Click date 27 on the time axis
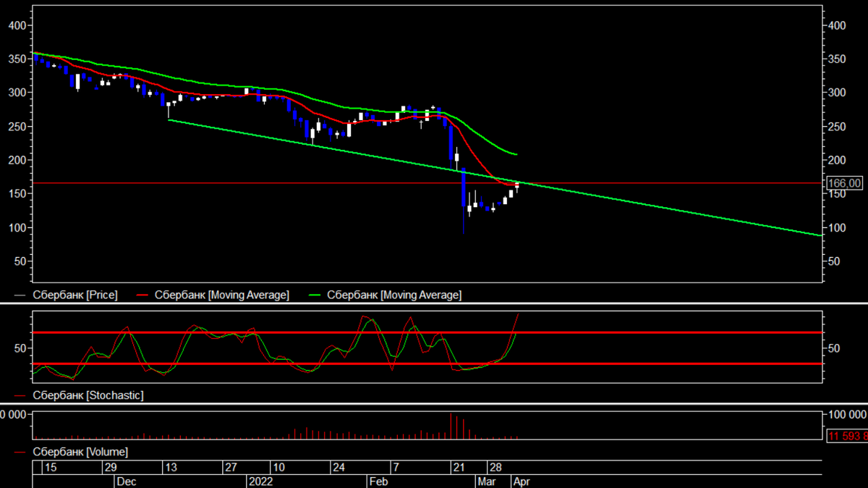This screenshot has width=868, height=488. pos(230,467)
